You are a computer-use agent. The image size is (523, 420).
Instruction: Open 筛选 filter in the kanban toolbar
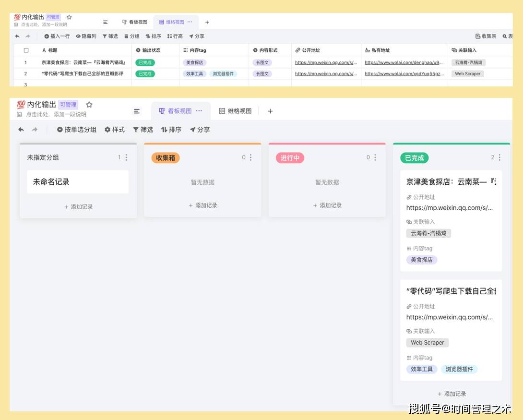[143, 130]
